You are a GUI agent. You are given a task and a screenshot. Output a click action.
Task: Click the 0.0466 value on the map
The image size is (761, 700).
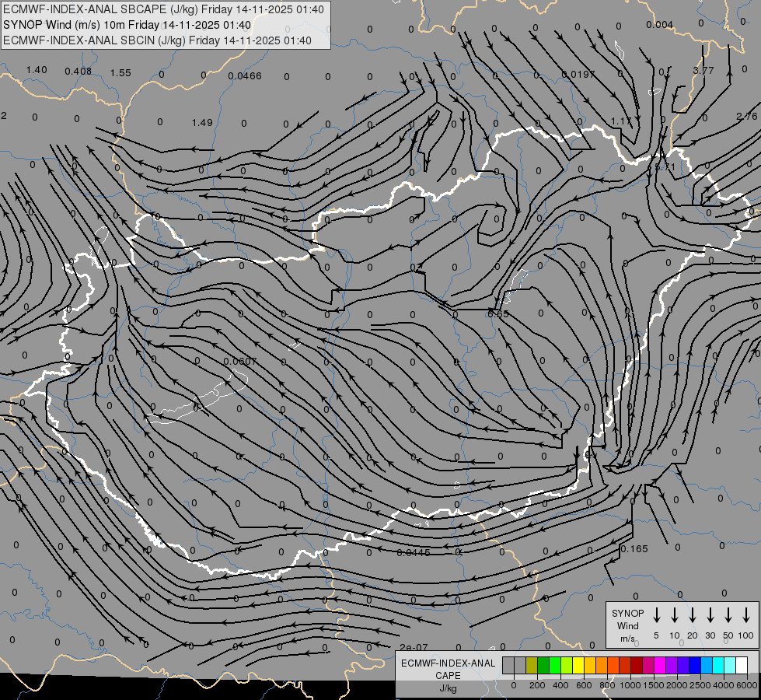245,75
